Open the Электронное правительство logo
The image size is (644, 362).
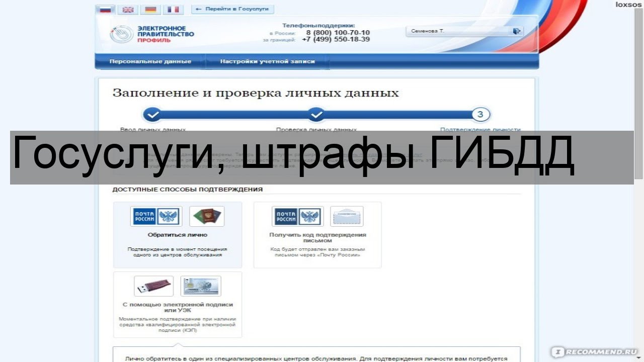click(151, 34)
